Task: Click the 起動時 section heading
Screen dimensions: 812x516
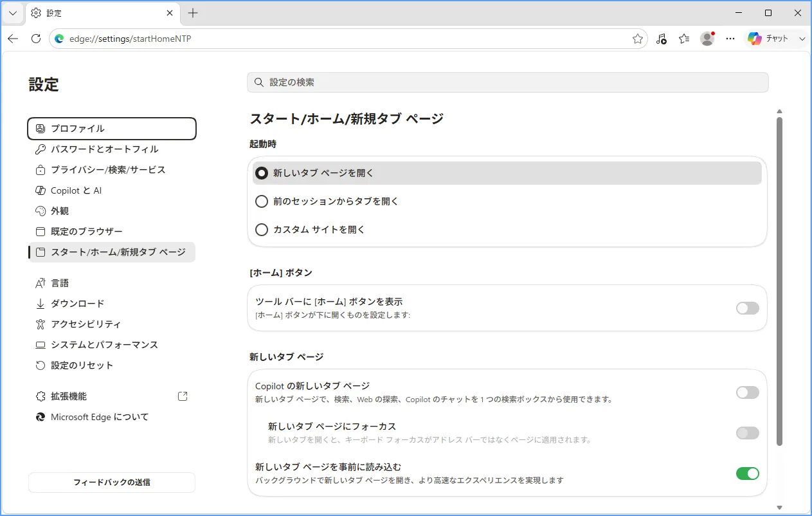Action: click(263, 144)
